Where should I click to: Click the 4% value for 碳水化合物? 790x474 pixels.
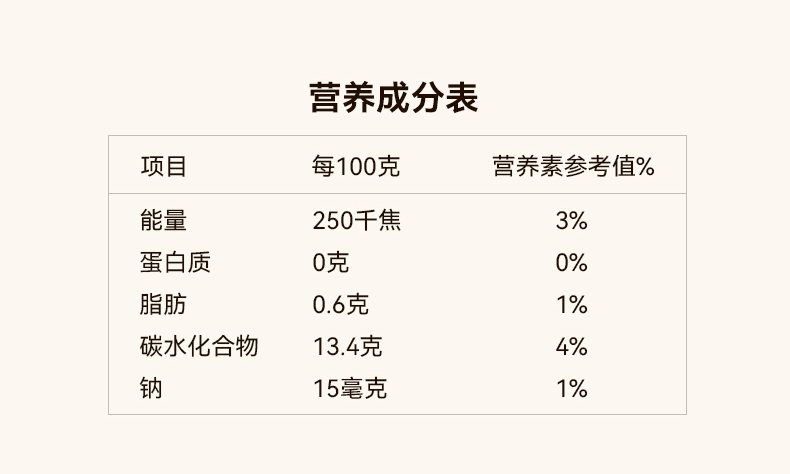pos(571,347)
